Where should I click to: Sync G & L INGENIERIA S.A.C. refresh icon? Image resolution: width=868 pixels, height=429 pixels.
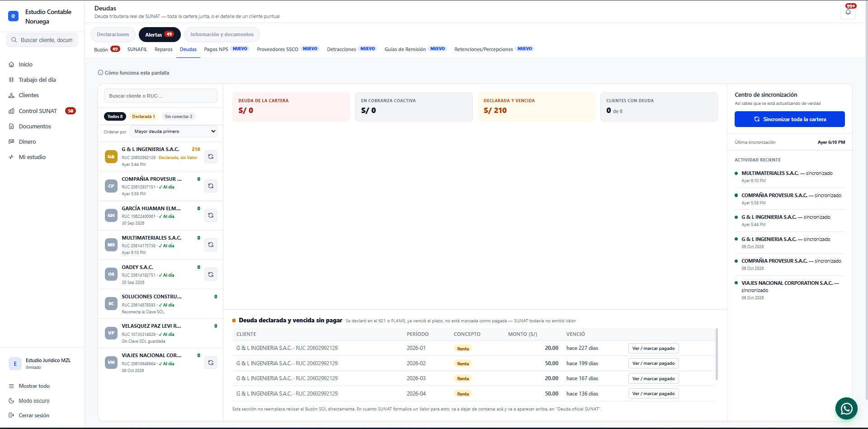(x=211, y=157)
